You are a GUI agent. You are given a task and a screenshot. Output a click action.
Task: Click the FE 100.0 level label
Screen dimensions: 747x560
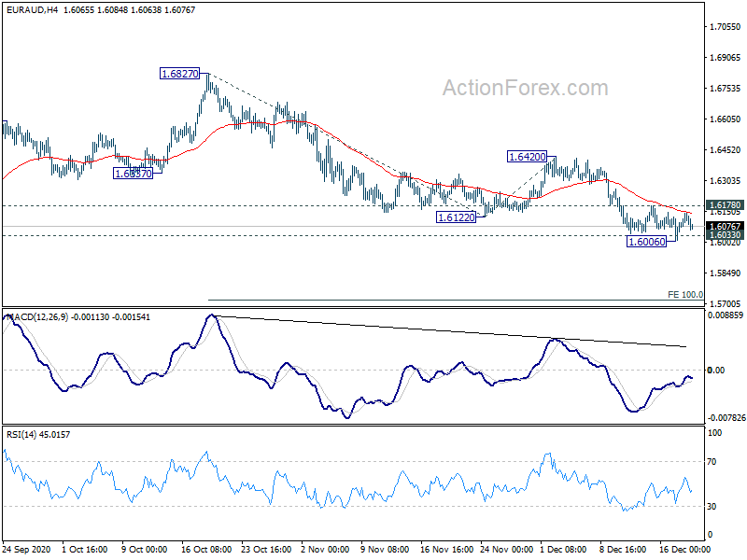[x=685, y=295]
